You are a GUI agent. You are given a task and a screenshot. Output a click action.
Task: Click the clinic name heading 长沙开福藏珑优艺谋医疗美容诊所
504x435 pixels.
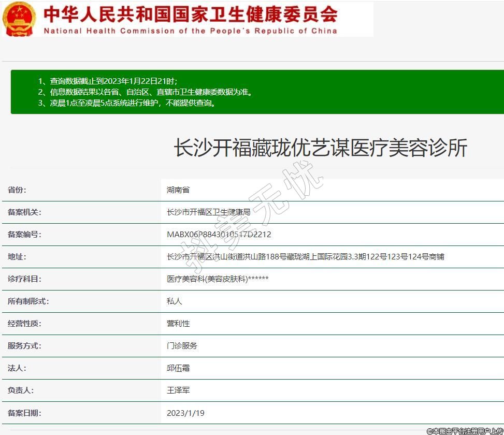(320, 148)
